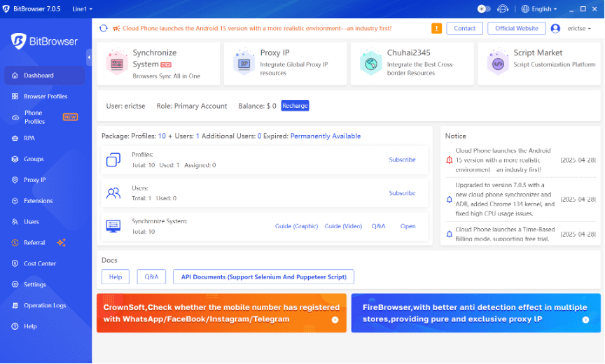Click the Q&A button under Docs
This screenshot has height=364, width=605.
pos(151,277)
